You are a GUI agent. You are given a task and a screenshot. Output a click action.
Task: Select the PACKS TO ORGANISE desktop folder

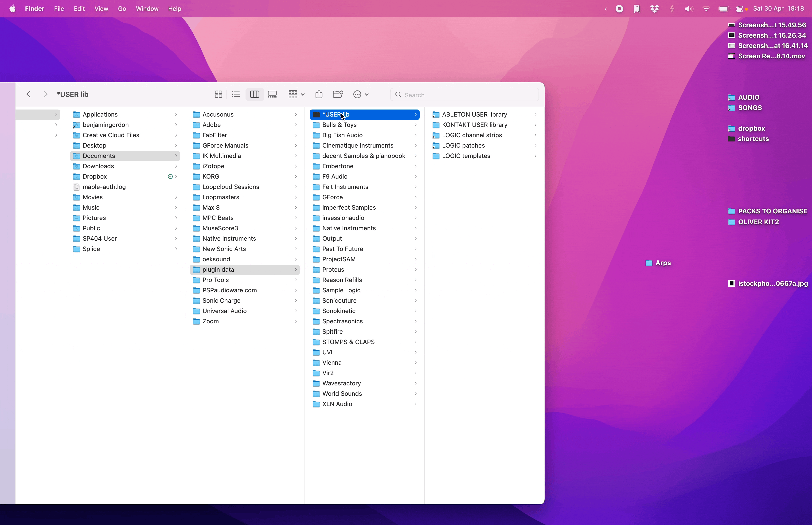click(x=772, y=211)
